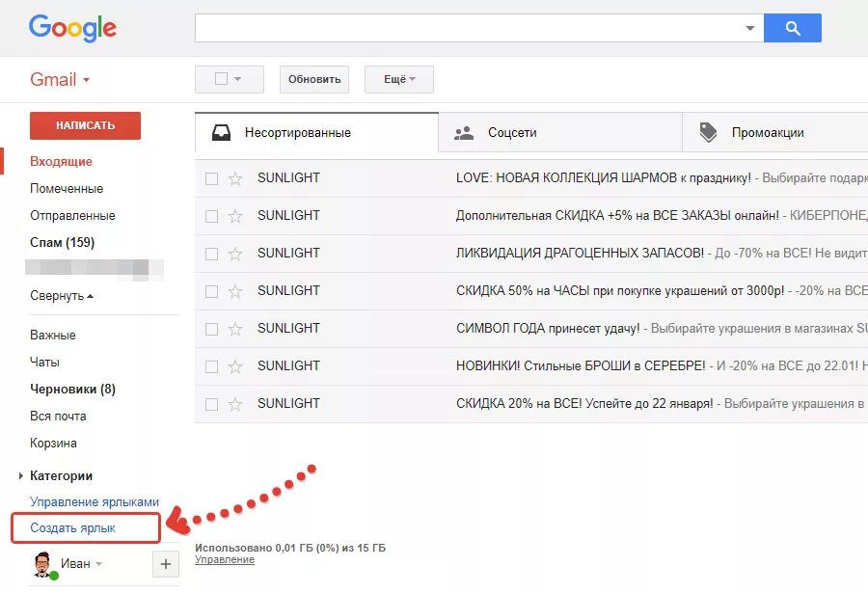This screenshot has height=593, width=868.
Task: Click the tag icon on Промоакции tab
Action: click(708, 132)
